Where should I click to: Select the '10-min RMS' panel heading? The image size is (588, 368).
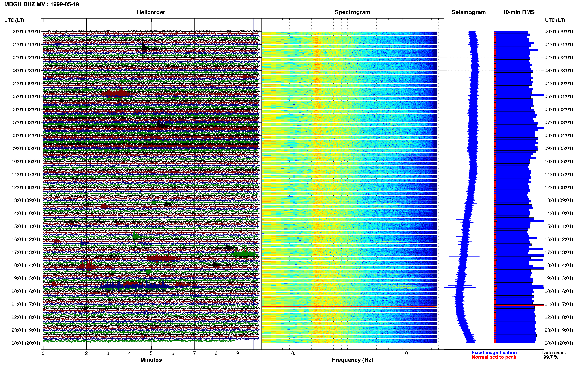518,12
